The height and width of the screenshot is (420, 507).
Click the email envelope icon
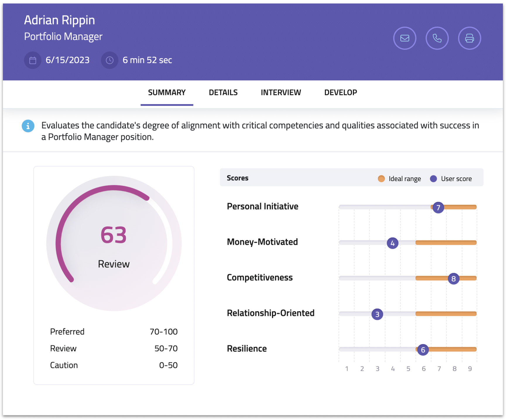(x=405, y=38)
